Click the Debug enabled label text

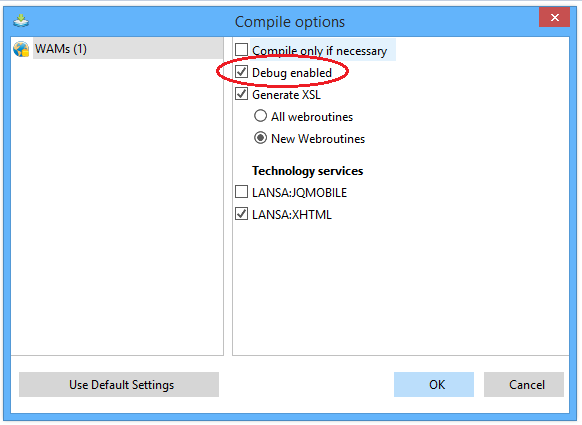click(x=292, y=73)
